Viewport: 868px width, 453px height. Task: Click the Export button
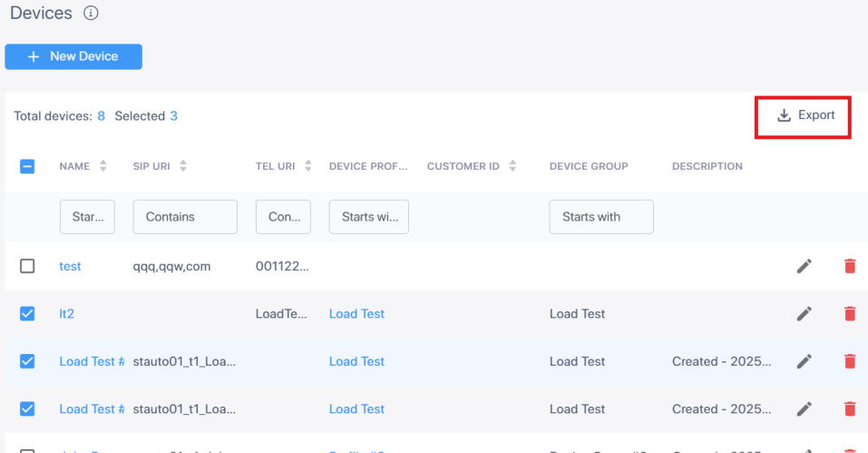point(805,115)
